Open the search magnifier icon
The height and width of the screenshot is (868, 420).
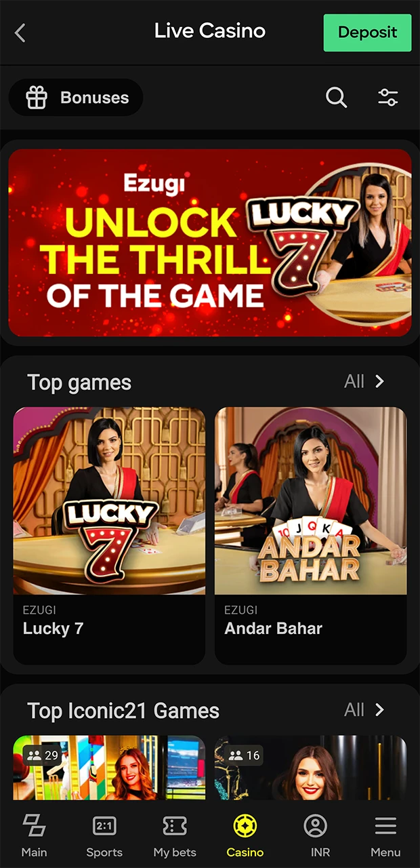pos(336,98)
